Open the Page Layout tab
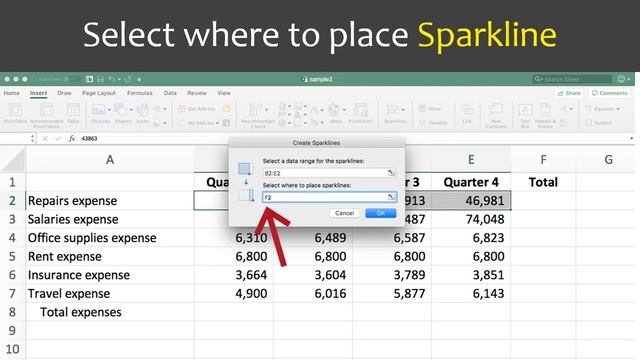 coord(99,93)
